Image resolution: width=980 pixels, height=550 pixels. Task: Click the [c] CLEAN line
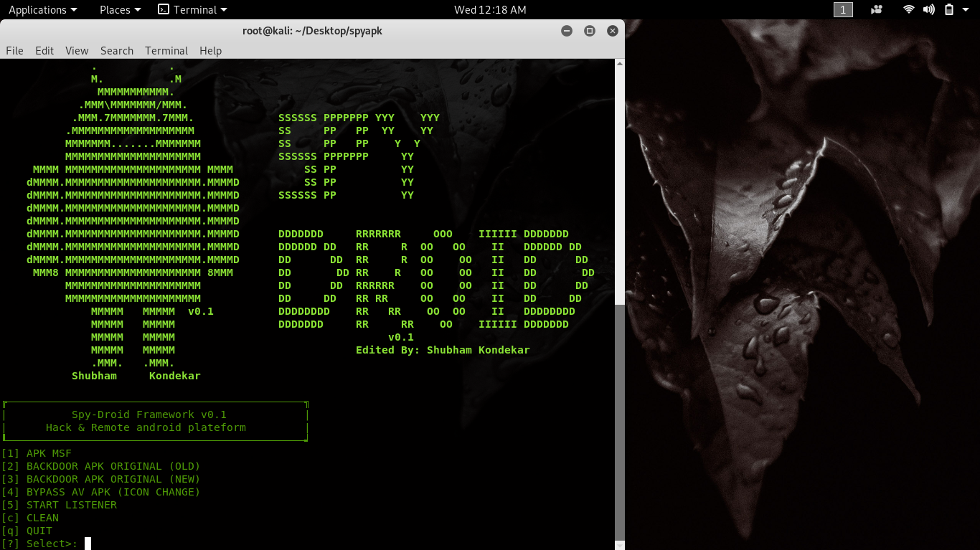[30, 518]
